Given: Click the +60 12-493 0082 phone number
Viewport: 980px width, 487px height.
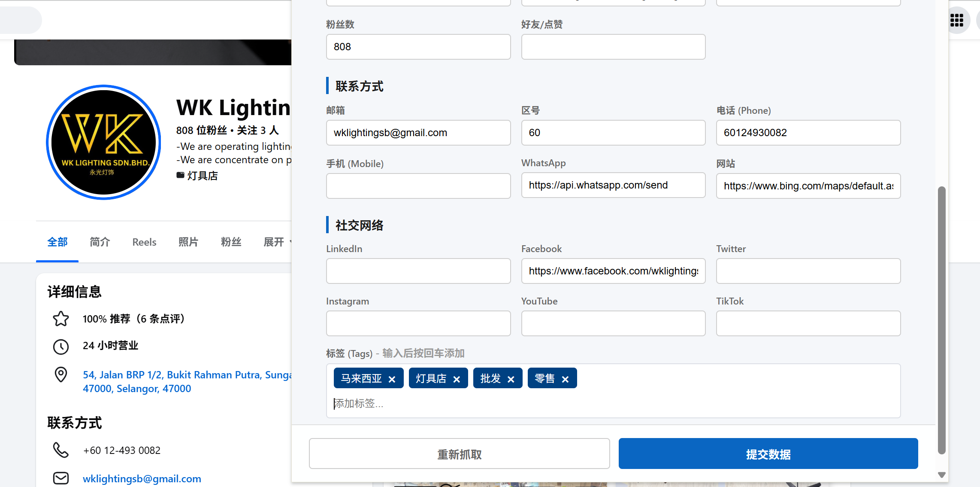Looking at the screenshot, I should click(x=122, y=450).
